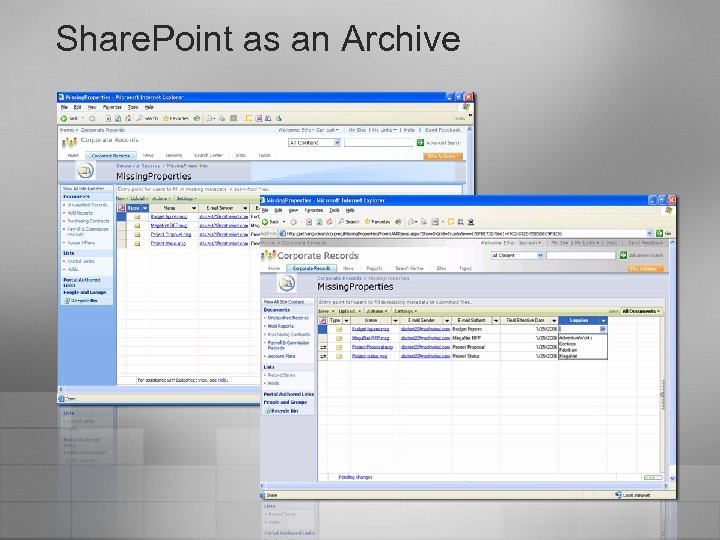Open Site Actions menu in front window
720x540 pixels.
(x=646, y=269)
